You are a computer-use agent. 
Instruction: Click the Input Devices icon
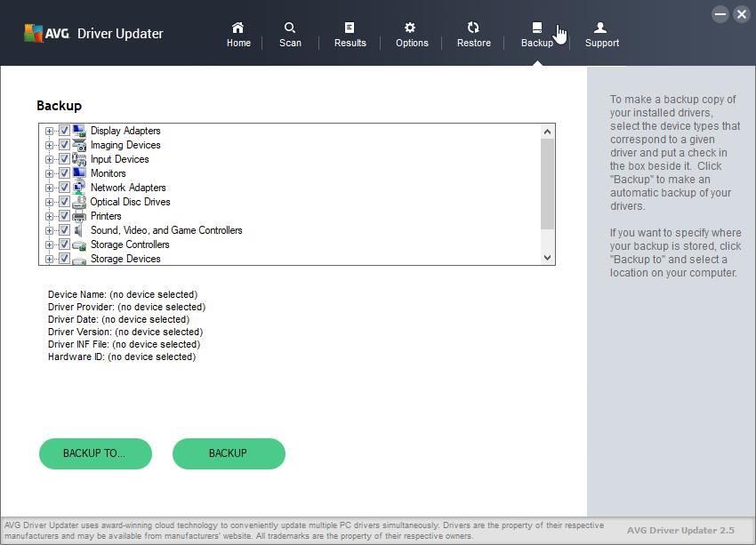[x=79, y=159]
